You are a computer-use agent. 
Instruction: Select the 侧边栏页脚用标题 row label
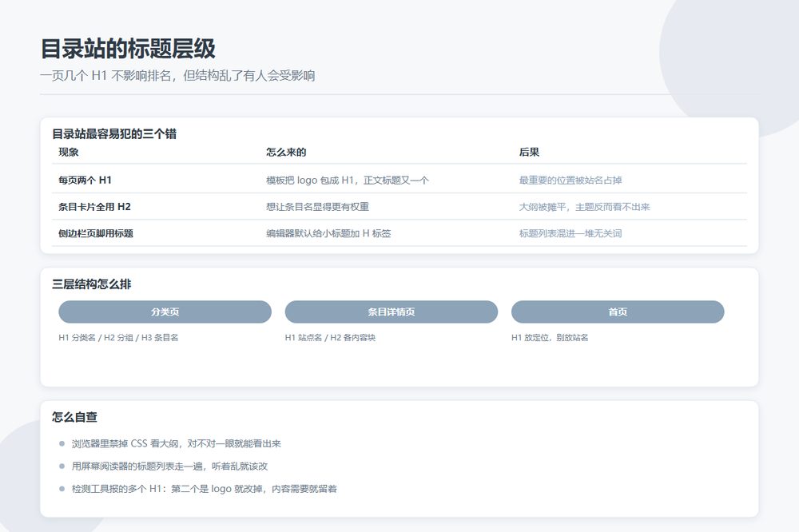pos(96,233)
